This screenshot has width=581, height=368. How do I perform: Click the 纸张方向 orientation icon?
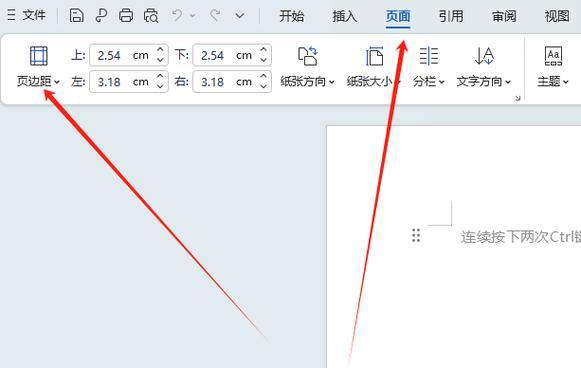pyautogui.click(x=308, y=56)
